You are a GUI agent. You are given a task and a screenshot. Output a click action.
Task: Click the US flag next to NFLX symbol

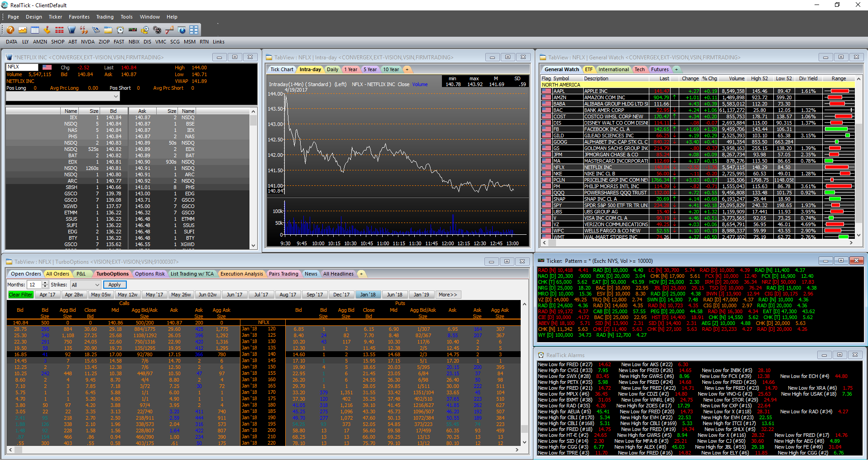(x=47, y=67)
